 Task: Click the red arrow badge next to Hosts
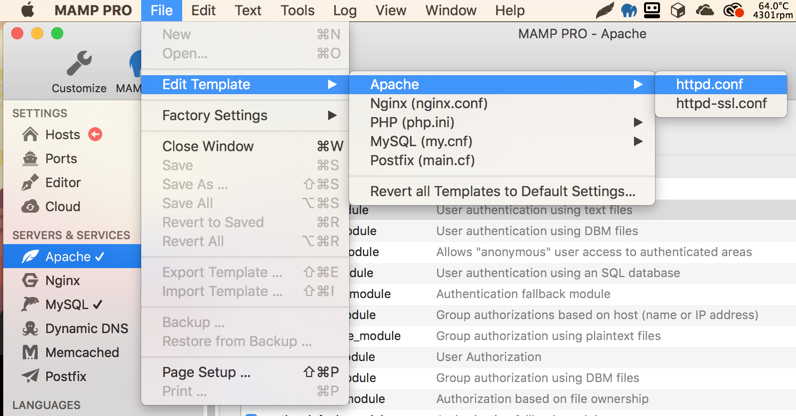[x=95, y=134]
